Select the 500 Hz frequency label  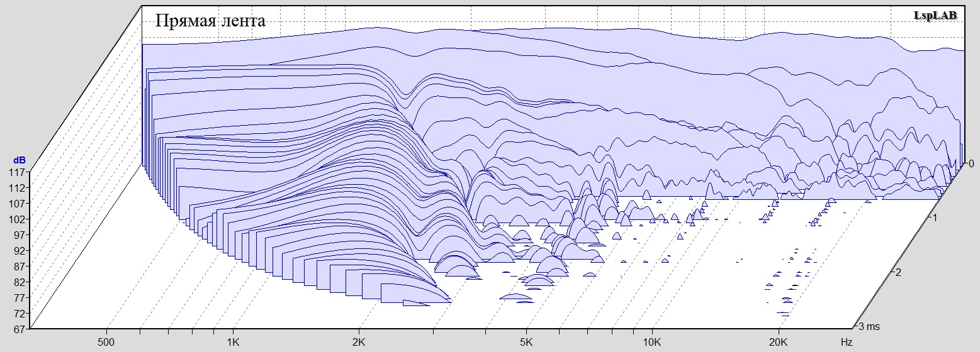tap(106, 343)
